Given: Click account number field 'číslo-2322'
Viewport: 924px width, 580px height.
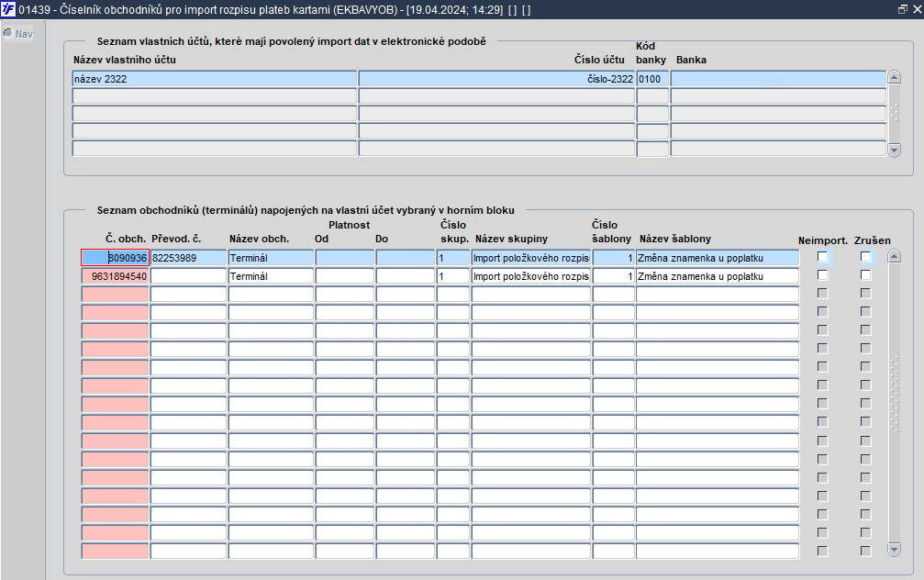Looking at the screenshot, I should (496, 79).
